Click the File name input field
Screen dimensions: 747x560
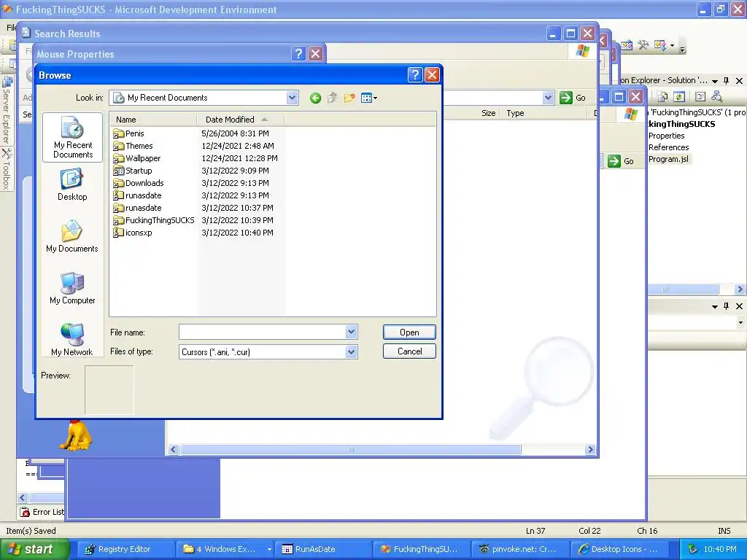click(x=263, y=332)
